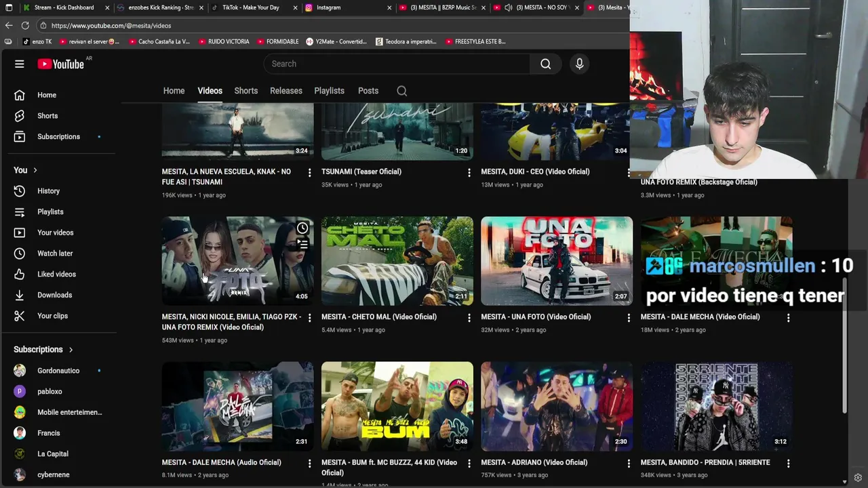The image size is (868, 488).
Task: Open the browser tab list button
Action: pos(8,7)
